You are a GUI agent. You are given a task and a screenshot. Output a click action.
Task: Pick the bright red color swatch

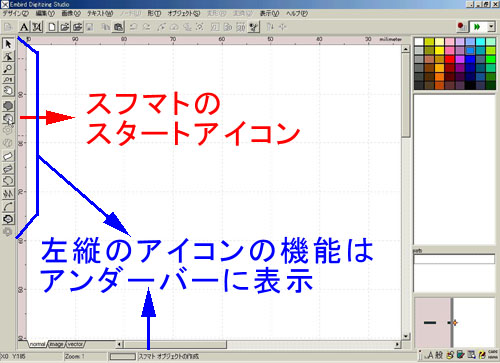(449, 59)
